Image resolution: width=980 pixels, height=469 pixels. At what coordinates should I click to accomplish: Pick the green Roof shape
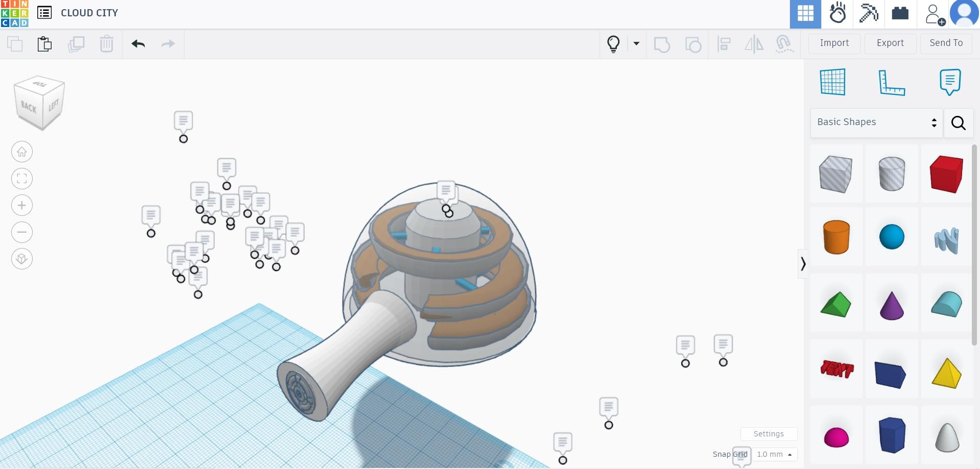(x=835, y=304)
